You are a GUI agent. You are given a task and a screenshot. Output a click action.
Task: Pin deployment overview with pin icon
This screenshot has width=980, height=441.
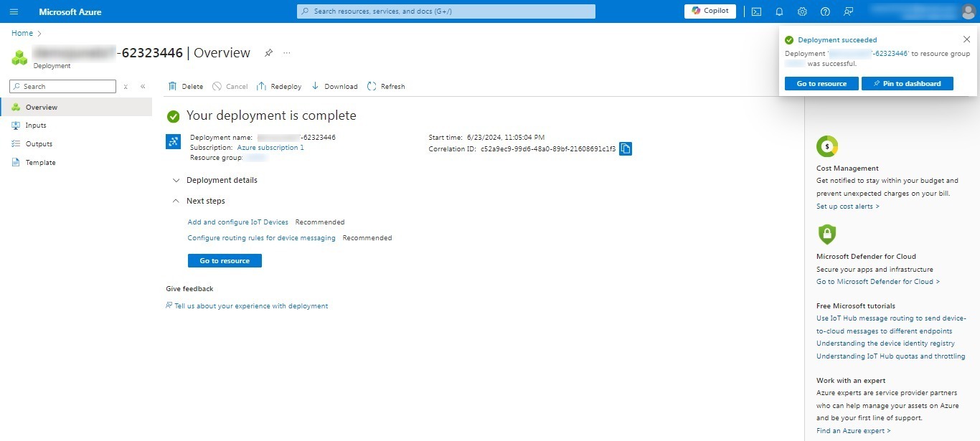point(268,53)
